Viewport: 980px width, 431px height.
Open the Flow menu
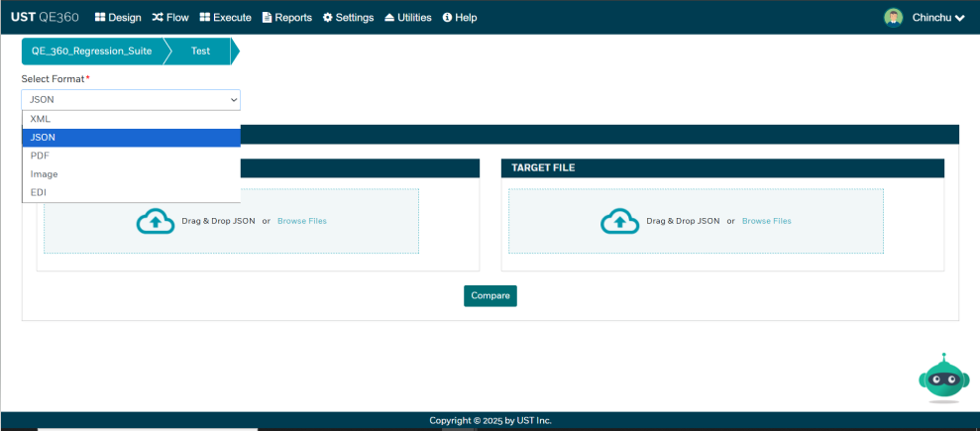click(x=170, y=17)
